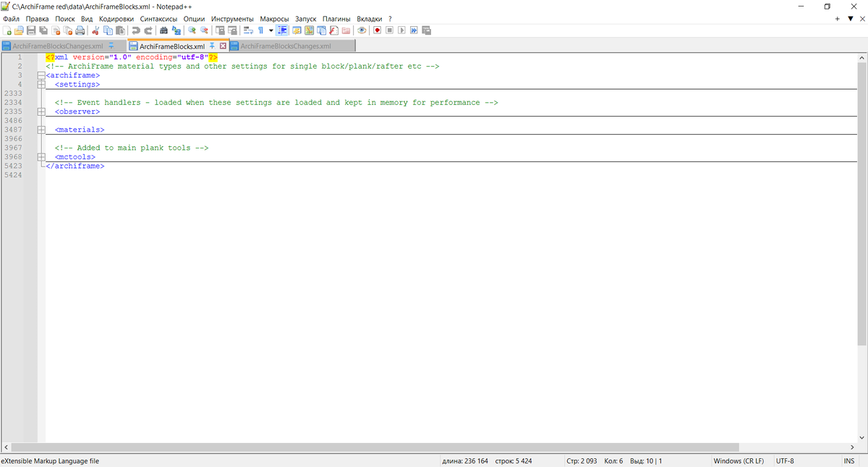Open dropdown arrow next to pilcrow icon
This screenshot has width=868, height=467.
pyautogui.click(x=271, y=30)
